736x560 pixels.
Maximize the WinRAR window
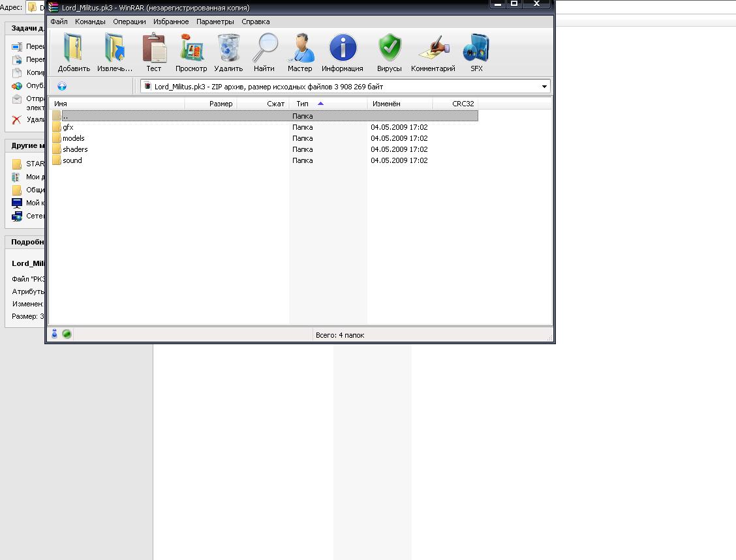pos(514,4)
